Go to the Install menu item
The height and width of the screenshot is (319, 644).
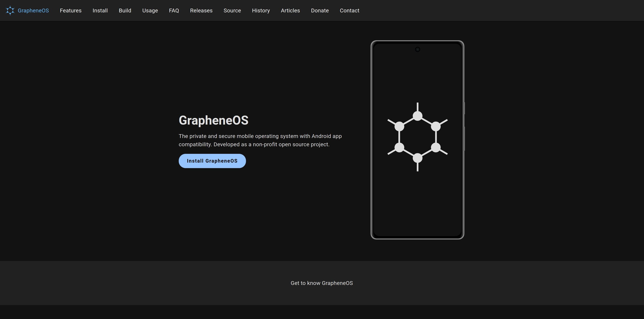pos(100,11)
